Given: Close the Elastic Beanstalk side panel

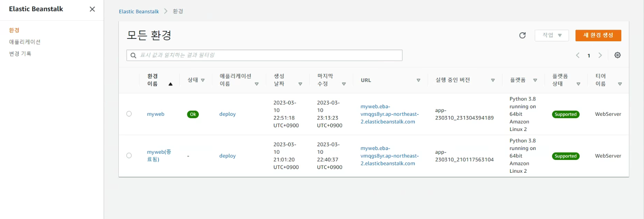Looking at the screenshot, I should click(92, 9).
